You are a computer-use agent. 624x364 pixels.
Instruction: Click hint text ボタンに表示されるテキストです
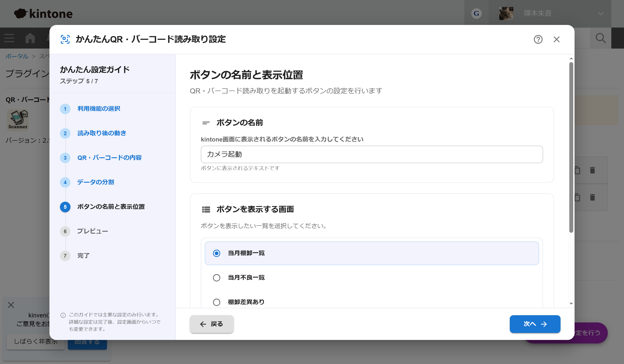click(x=240, y=168)
